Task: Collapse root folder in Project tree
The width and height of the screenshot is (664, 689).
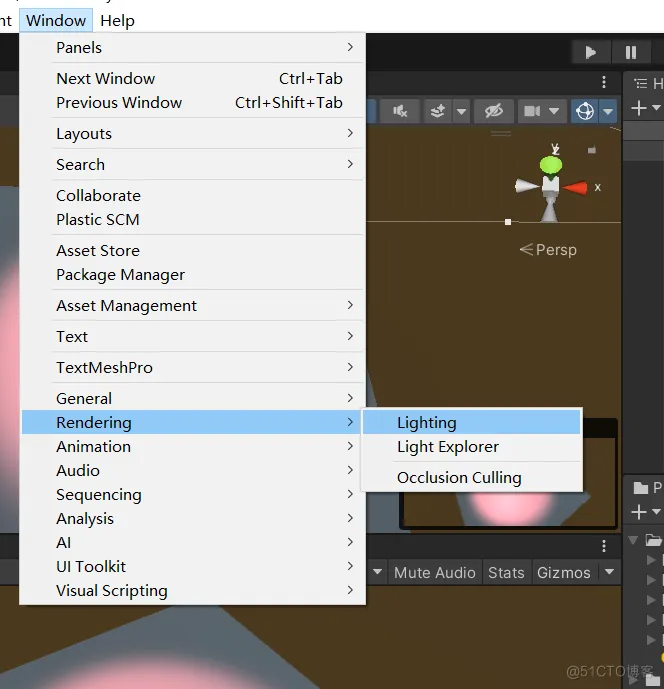Action: click(633, 540)
